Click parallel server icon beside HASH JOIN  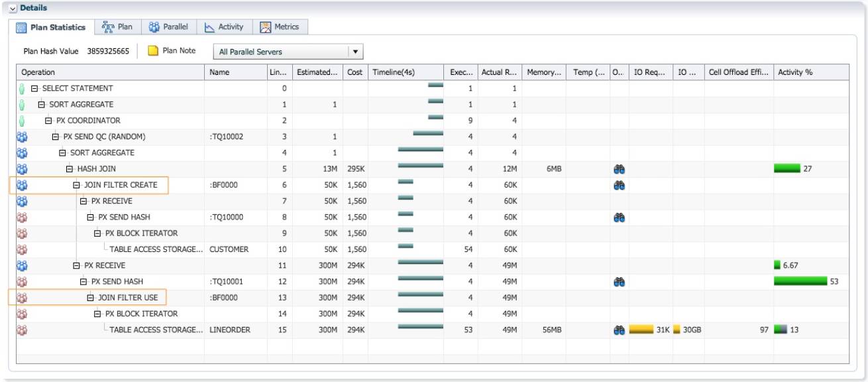21,168
